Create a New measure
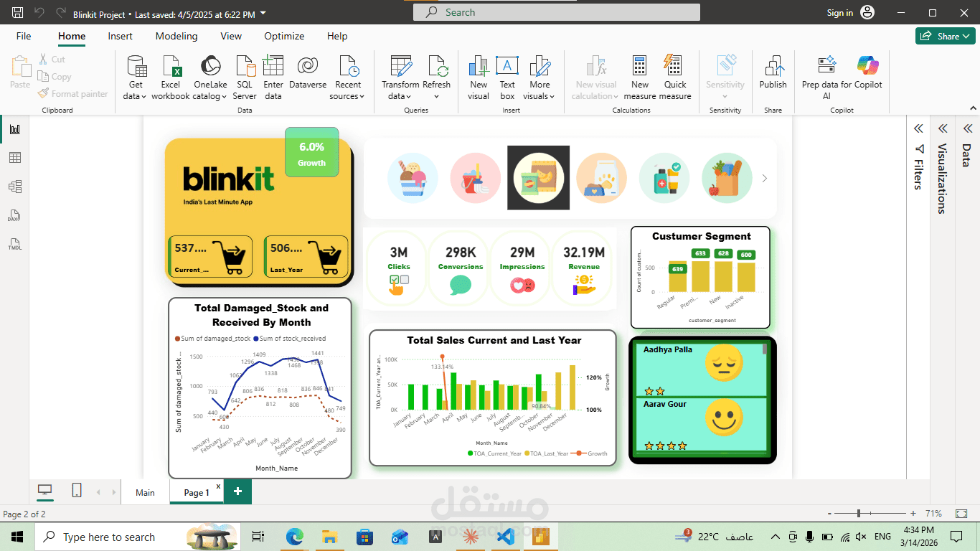Screen dimensions: 980x551 click(640, 77)
